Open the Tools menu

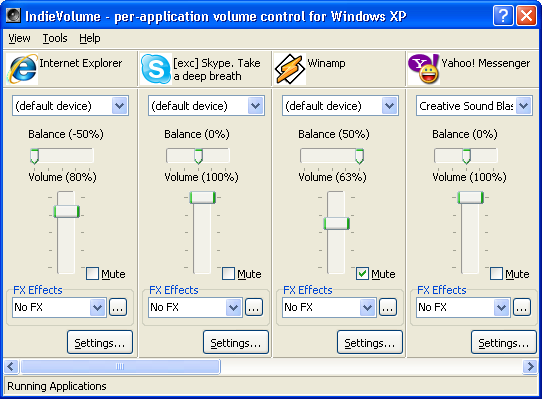pos(55,38)
